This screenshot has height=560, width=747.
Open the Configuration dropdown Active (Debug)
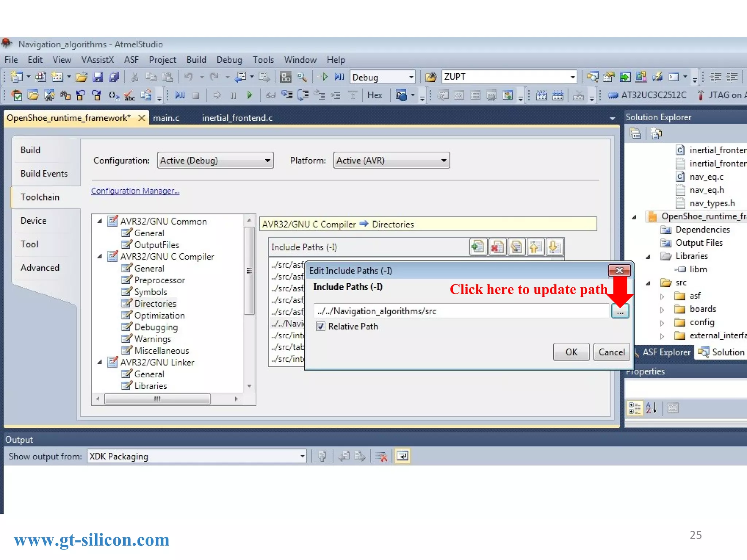[x=215, y=160]
